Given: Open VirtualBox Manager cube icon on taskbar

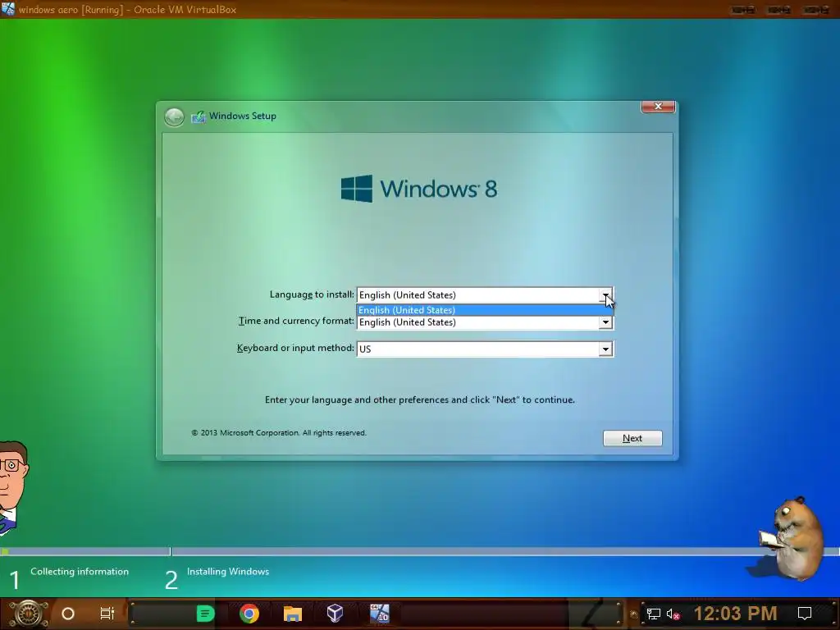Looking at the screenshot, I should 335,614.
